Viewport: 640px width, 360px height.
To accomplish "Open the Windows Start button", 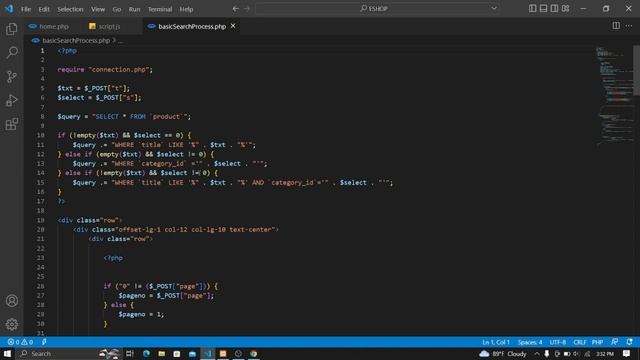I will 7,353.
